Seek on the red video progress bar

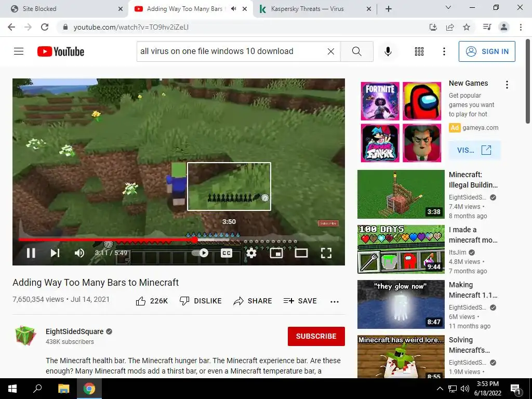coord(179,240)
